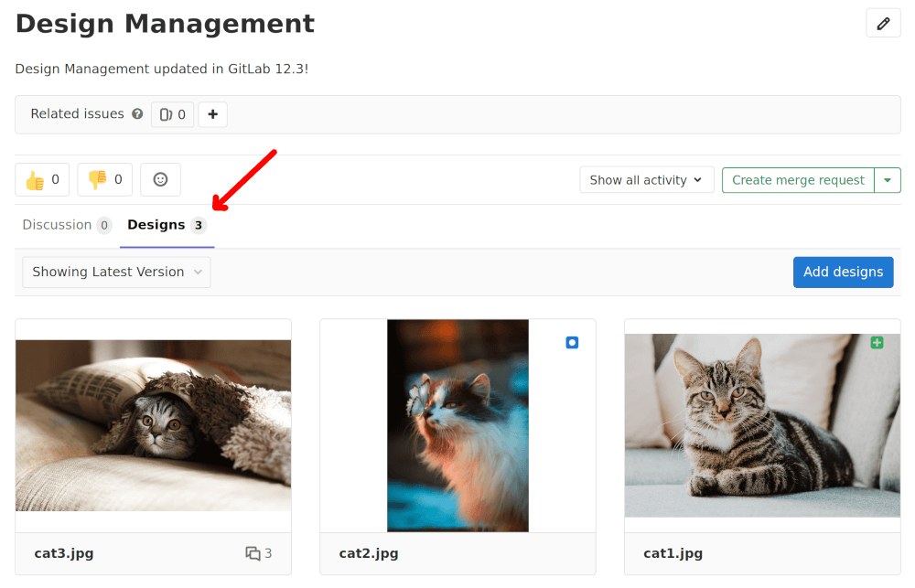
Task: Click the plus icon to add related issue
Action: pos(212,113)
